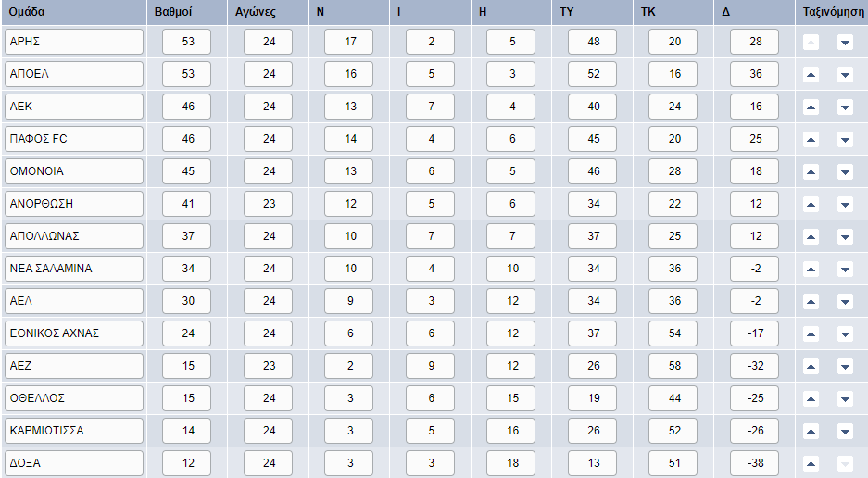Move ΔΟΞΑ up one position
Image resolution: width=868 pixels, height=478 pixels.
pyautogui.click(x=811, y=463)
